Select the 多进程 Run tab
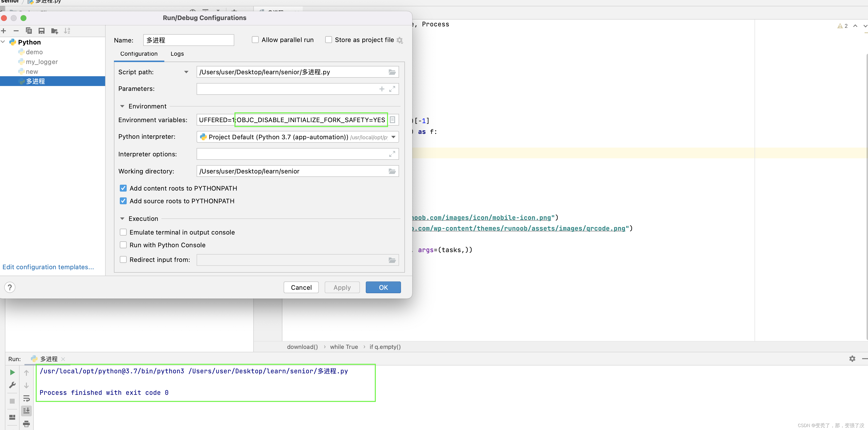 tap(49, 359)
